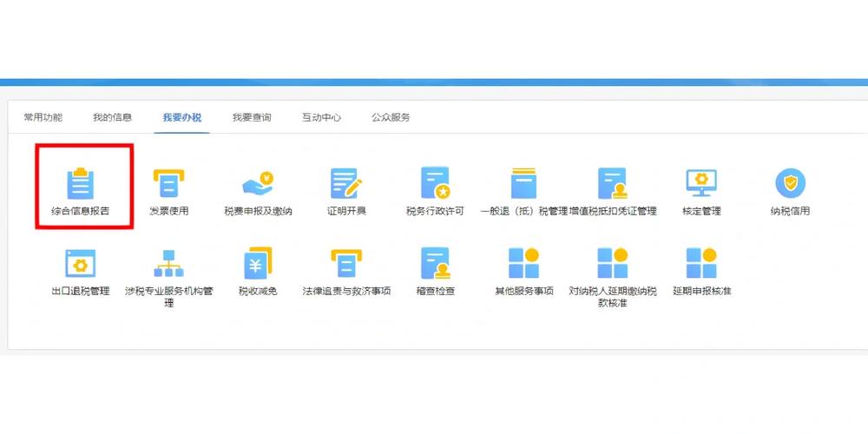Click the 证明开具 text label
This screenshot has width=868, height=434.
[x=346, y=211]
